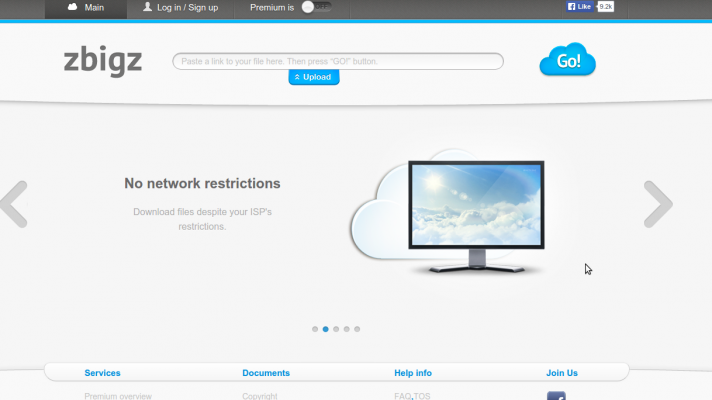This screenshot has height=400, width=712.
Task: Select the third carousel dot
Action: pyautogui.click(x=336, y=329)
